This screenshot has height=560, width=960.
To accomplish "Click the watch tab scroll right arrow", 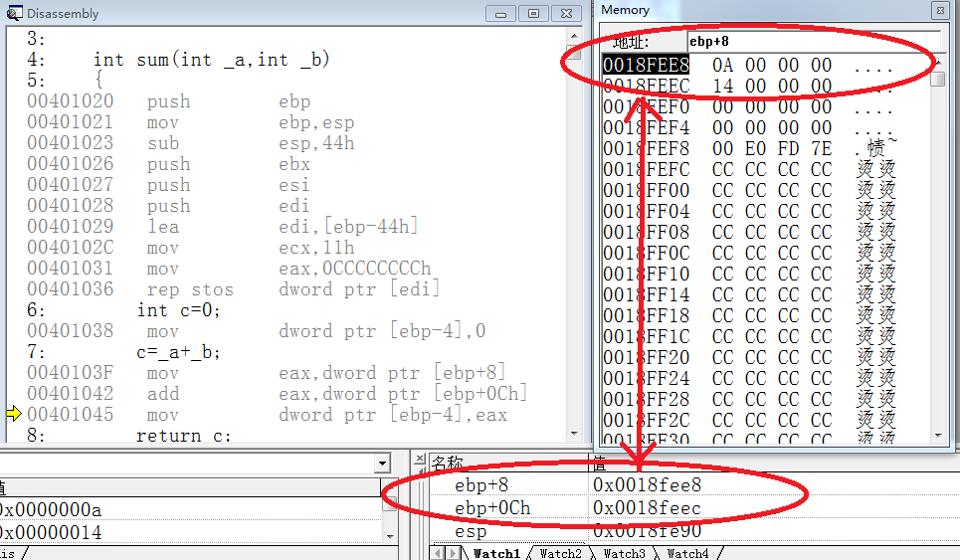I will (454, 553).
